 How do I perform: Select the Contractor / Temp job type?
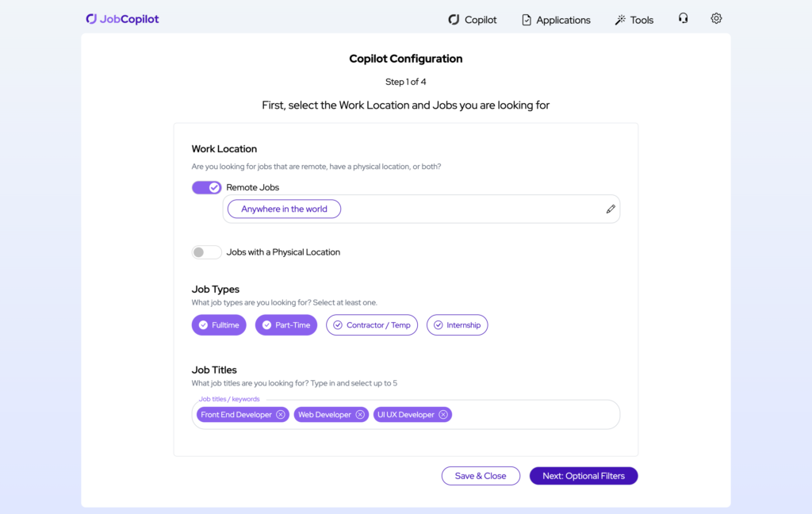[371, 325]
